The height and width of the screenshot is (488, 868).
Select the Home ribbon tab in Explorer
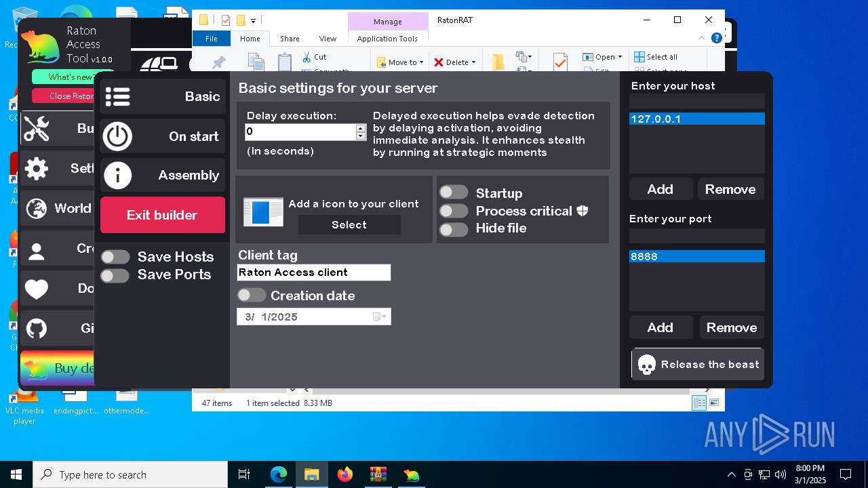pyautogui.click(x=250, y=39)
